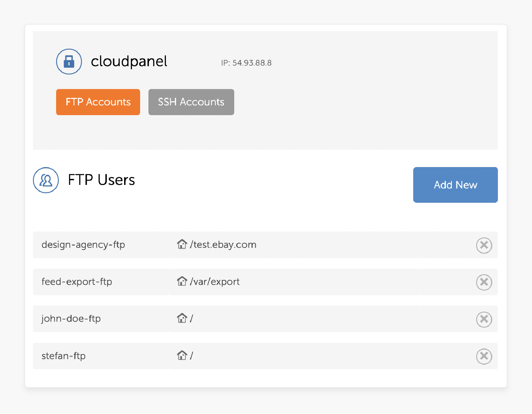The image size is (532, 414).
Task: Delete the design-agency-ftp user
Action: tap(484, 245)
